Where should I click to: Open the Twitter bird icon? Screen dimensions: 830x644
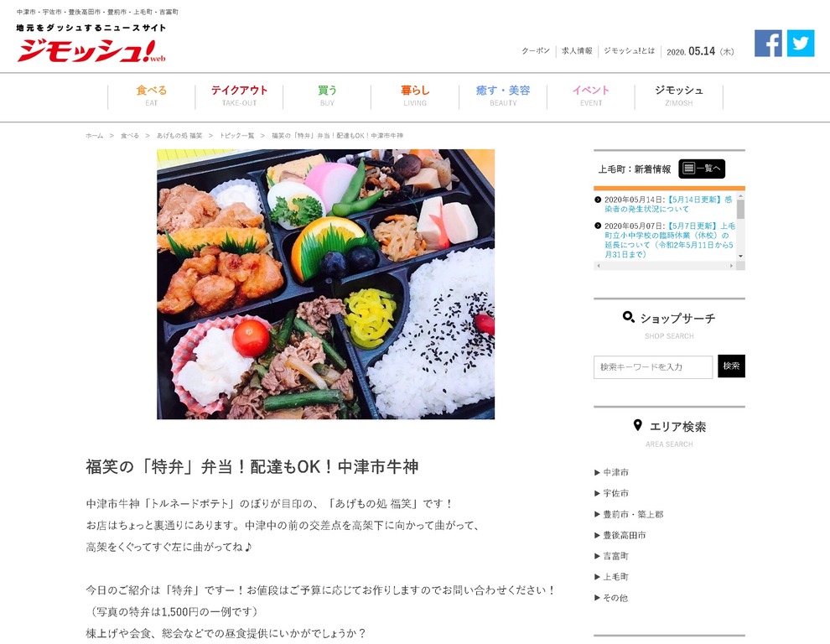[x=801, y=43]
